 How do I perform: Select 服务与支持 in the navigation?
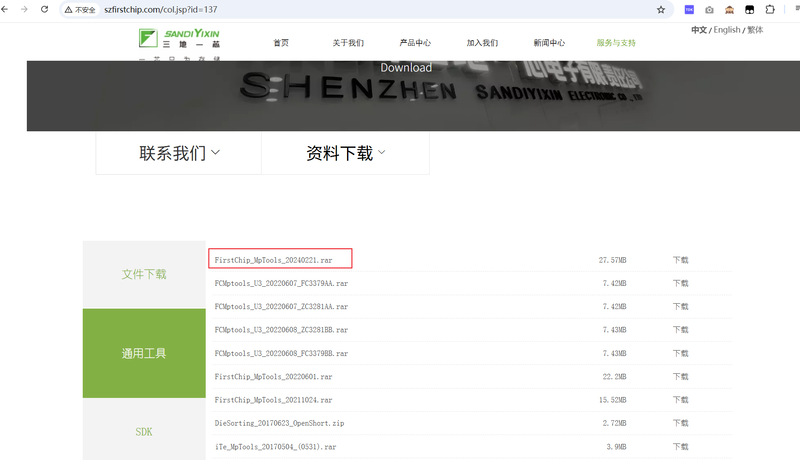click(x=616, y=43)
